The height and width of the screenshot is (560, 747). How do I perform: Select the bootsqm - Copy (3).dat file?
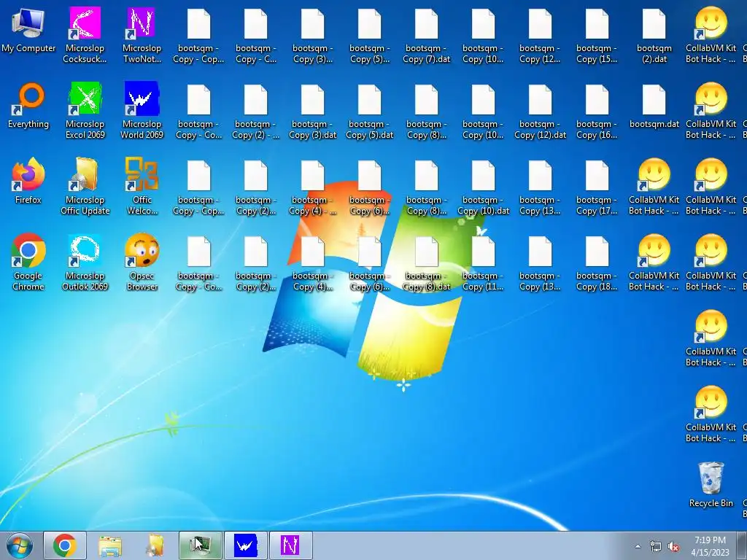(x=312, y=111)
